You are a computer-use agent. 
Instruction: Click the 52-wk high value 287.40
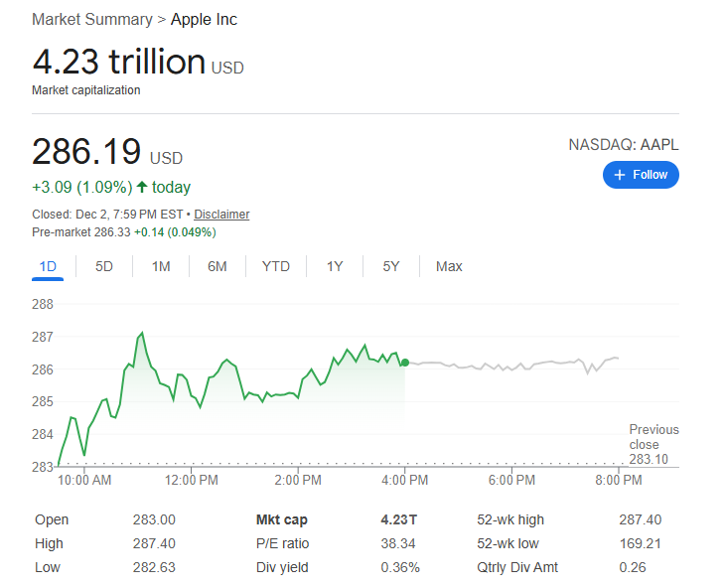pos(641,519)
